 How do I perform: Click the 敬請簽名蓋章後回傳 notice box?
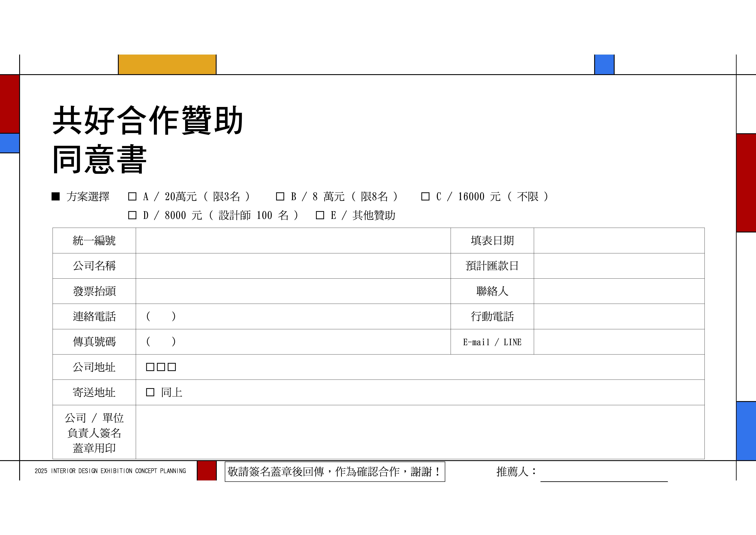(334, 472)
